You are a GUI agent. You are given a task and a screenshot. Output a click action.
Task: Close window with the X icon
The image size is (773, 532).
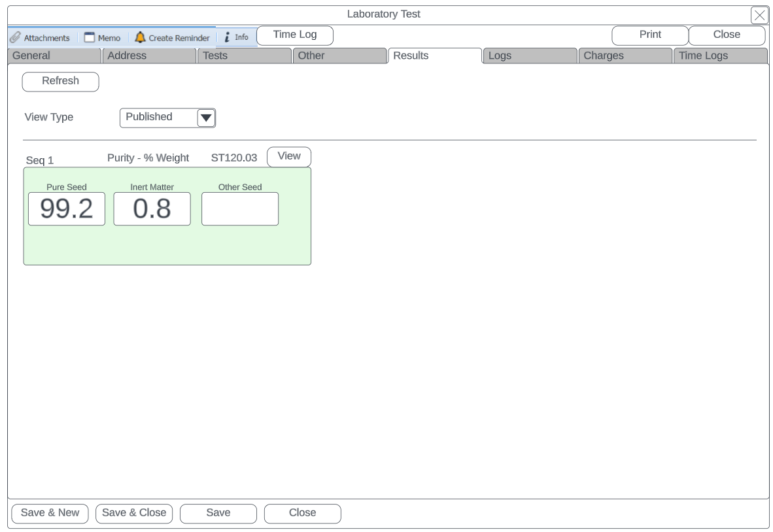(x=759, y=15)
